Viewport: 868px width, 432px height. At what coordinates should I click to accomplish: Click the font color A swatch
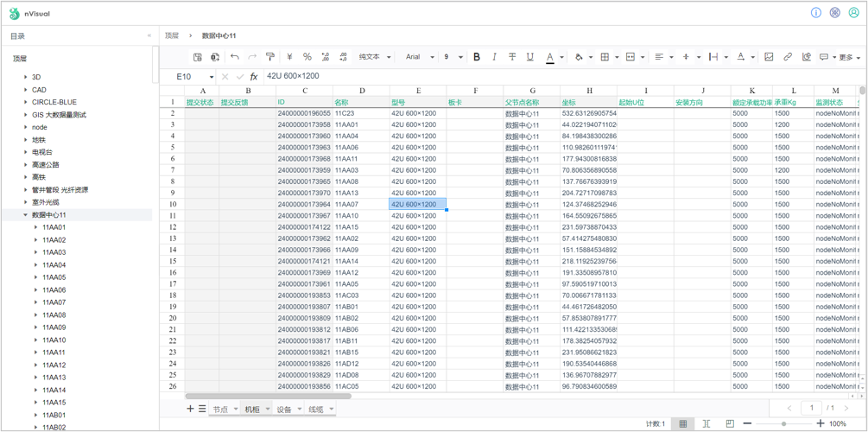click(x=549, y=56)
